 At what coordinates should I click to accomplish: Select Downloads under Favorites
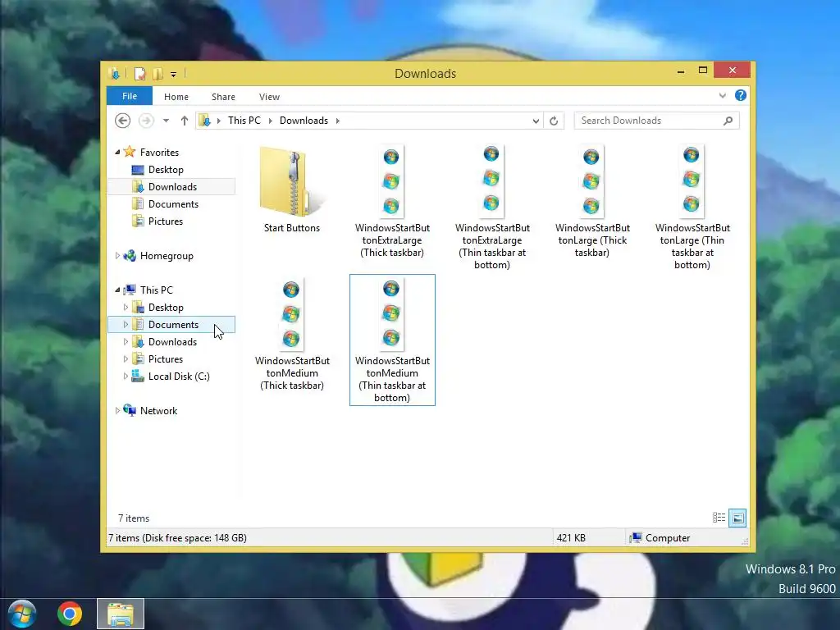(171, 186)
